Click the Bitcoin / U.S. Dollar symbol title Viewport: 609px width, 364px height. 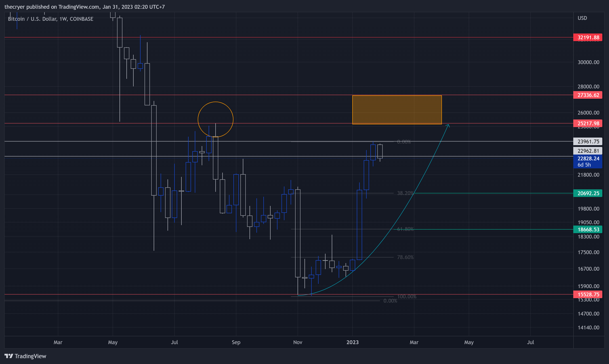click(50, 19)
